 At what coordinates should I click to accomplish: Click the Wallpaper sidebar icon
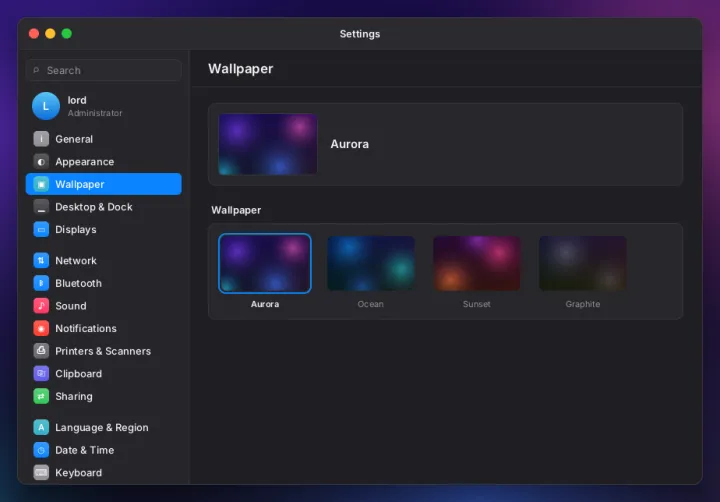41,184
